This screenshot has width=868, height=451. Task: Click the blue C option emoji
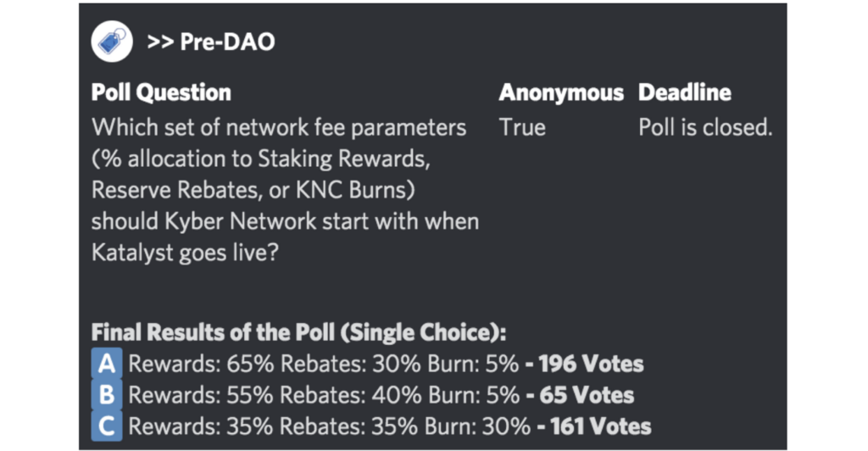click(107, 426)
